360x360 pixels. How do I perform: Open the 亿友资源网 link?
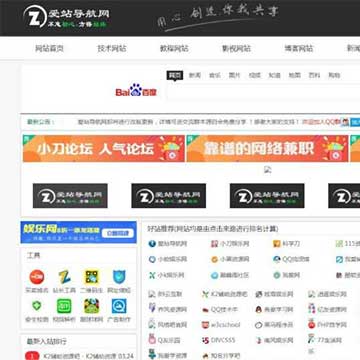(332, 309)
